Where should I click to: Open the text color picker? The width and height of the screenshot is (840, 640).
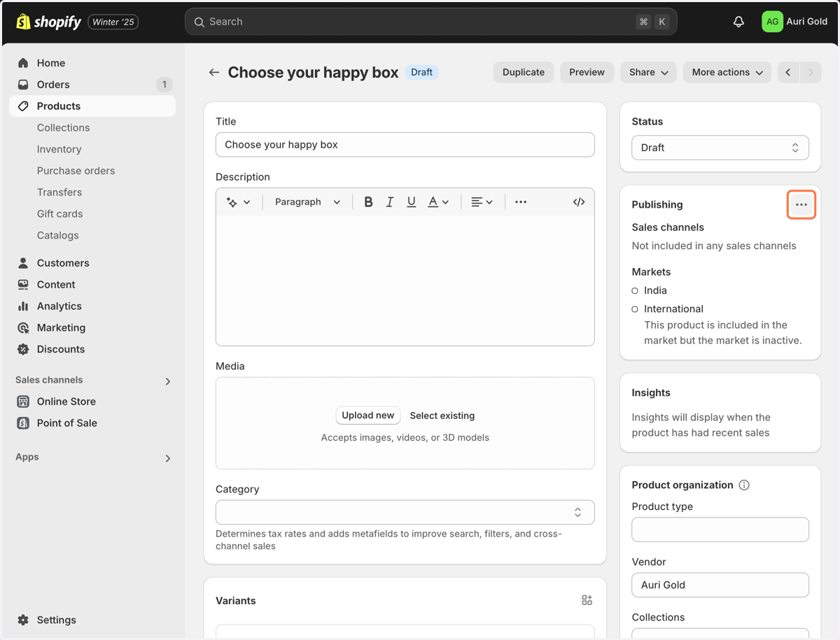coord(438,202)
